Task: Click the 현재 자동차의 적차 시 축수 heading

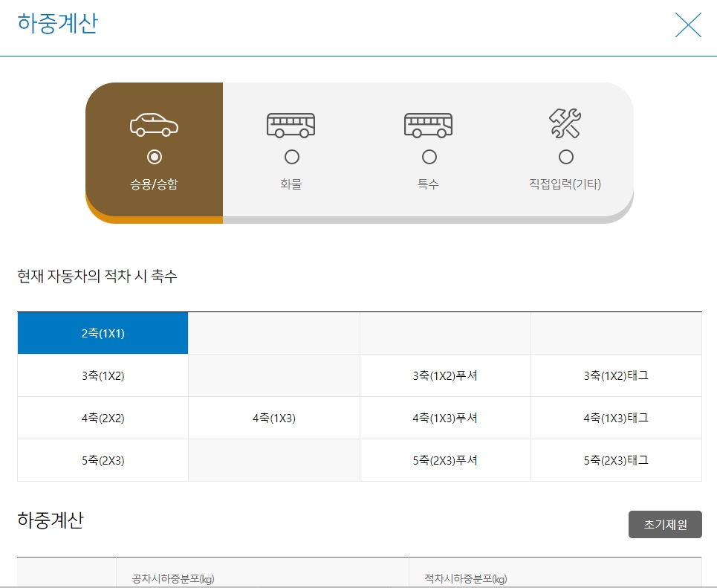Action: [x=97, y=276]
